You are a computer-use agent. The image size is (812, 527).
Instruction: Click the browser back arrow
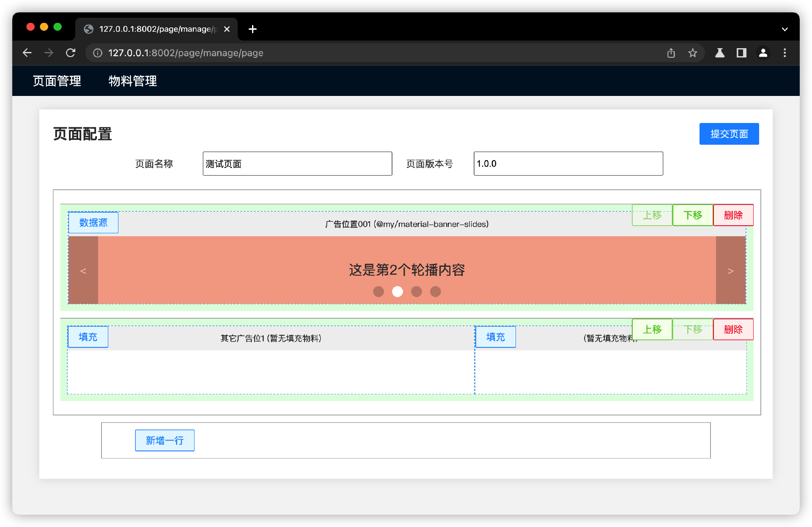coord(27,53)
